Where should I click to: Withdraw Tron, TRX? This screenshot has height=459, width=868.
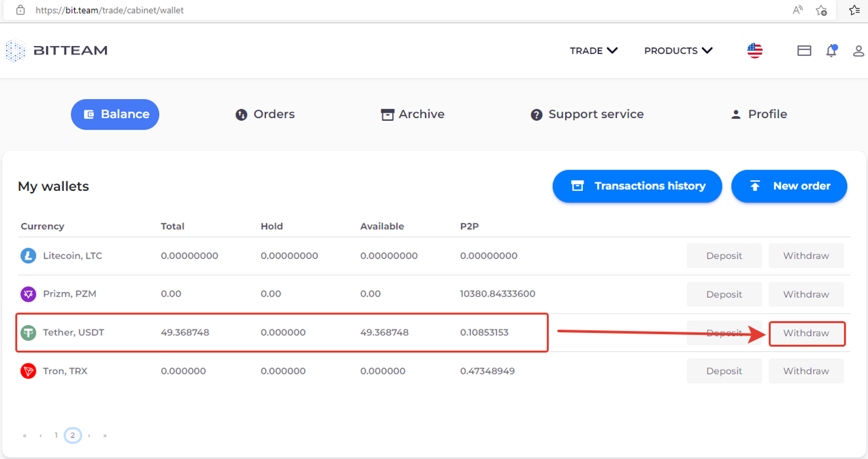coord(806,371)
